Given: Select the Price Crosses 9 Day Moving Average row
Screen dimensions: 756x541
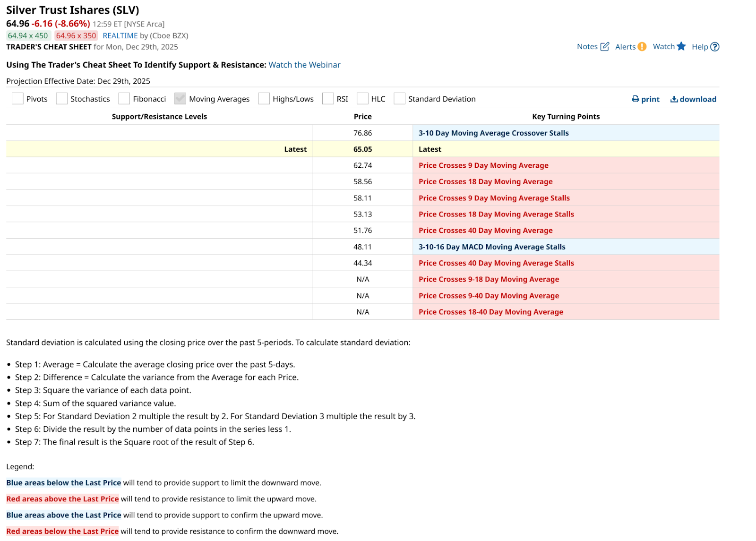Looking at the screenshot, I should [362, 165].
